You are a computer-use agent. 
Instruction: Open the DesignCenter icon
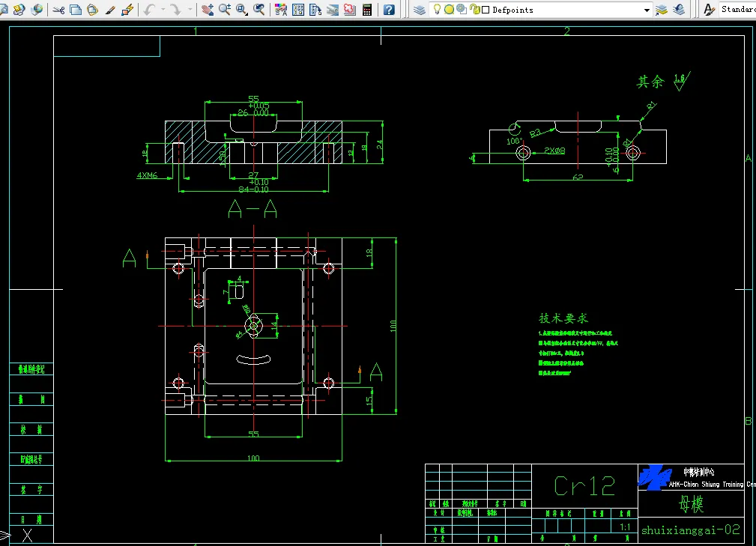click(298, 9)
